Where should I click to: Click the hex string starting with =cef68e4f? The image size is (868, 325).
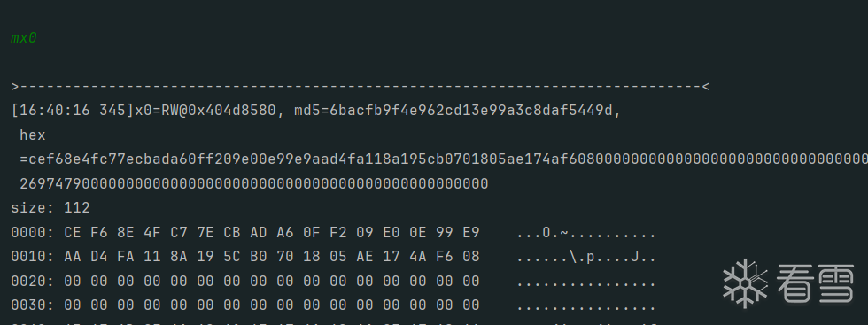[x=444, y=159]
